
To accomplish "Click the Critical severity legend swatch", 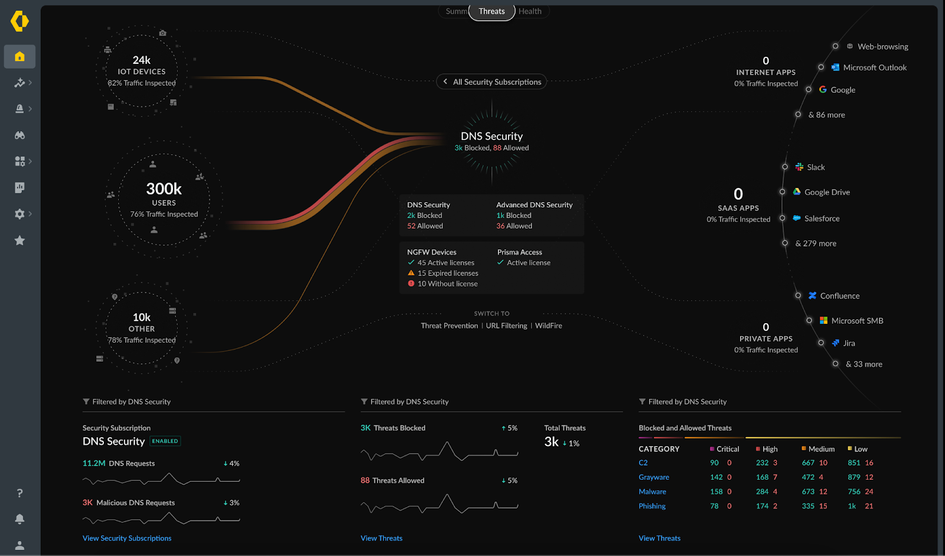I will point(712,449).
